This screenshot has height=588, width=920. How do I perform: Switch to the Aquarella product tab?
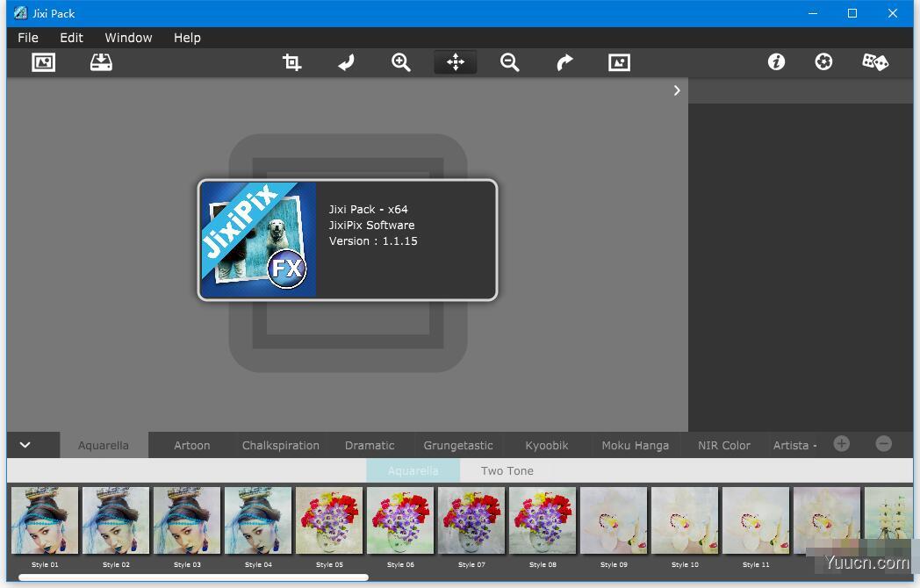(104, 446)
